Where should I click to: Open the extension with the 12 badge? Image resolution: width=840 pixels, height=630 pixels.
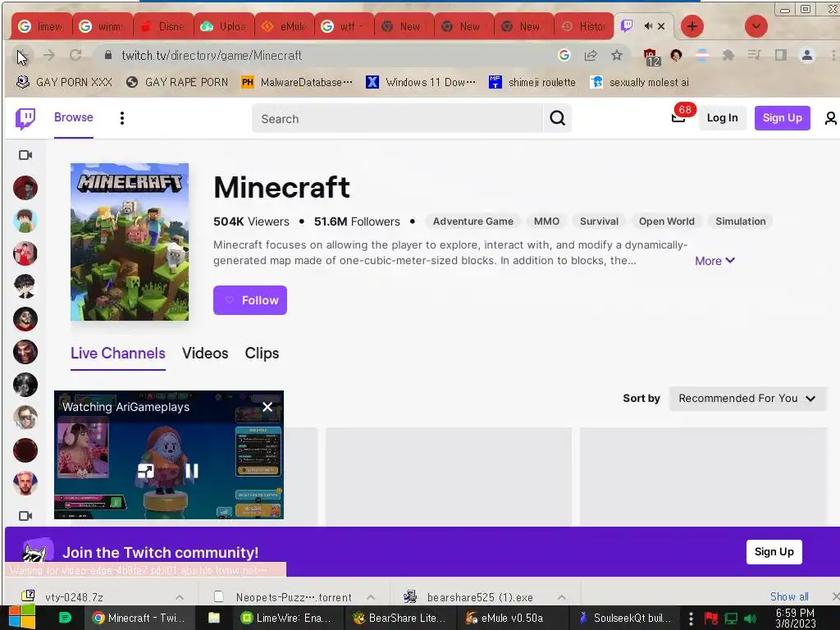coord(651,57)
